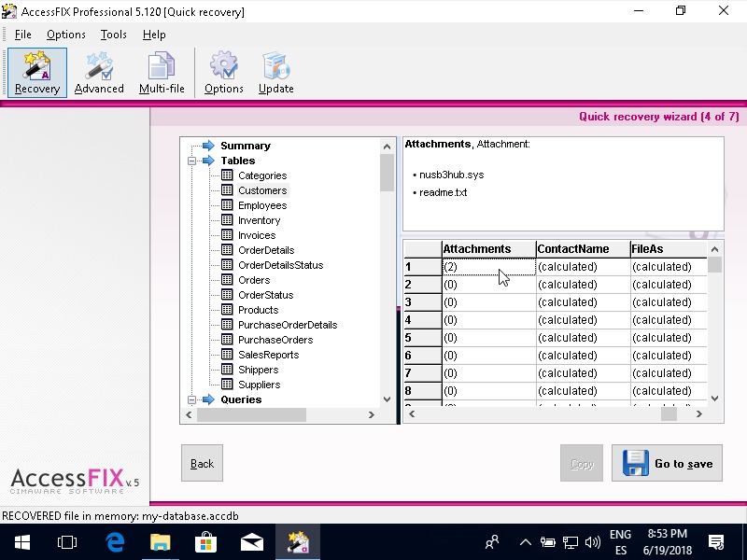Select the Multi-file toolbar icon
This screenshot has width=747, height=560.
point(162,73)
